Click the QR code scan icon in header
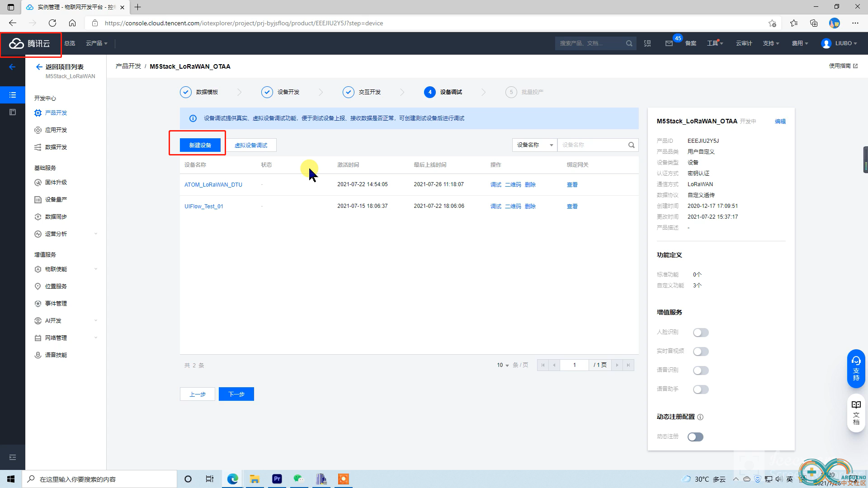This screenshot has width=868, height=488. (647, 43)
